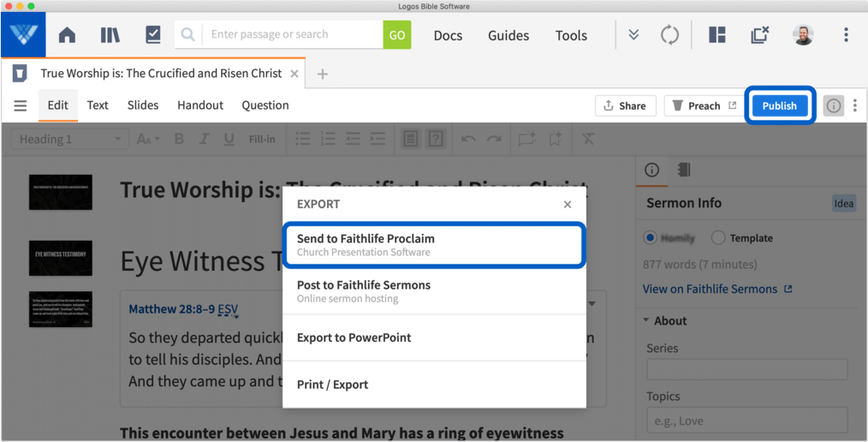Expand the toolbar double-chevron menu
This screenshot has height=442, width=868.
(x=633, y=34)
